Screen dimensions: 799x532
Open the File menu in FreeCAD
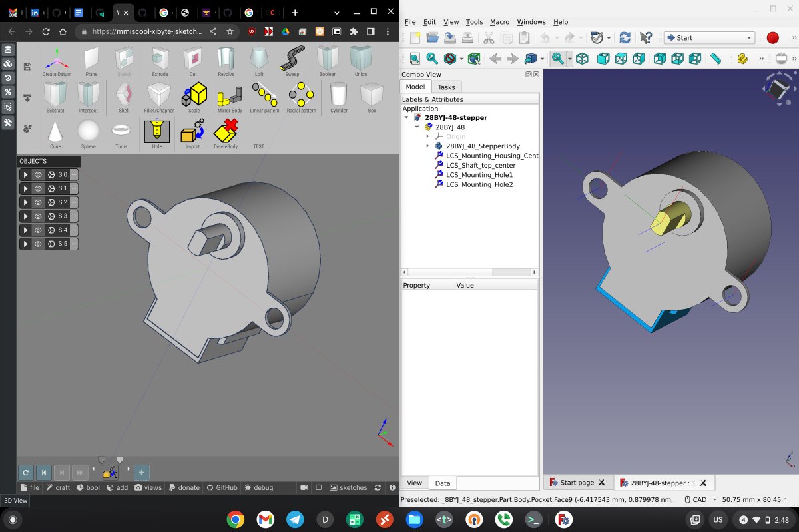(x=410, y=22)
